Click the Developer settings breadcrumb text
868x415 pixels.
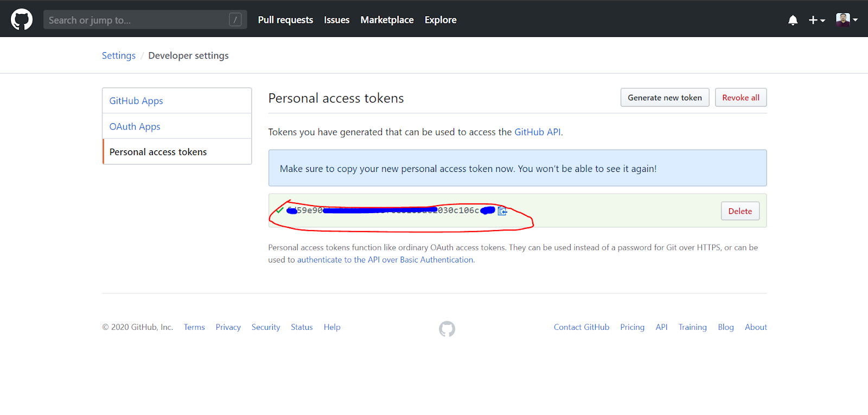[188, 55]
